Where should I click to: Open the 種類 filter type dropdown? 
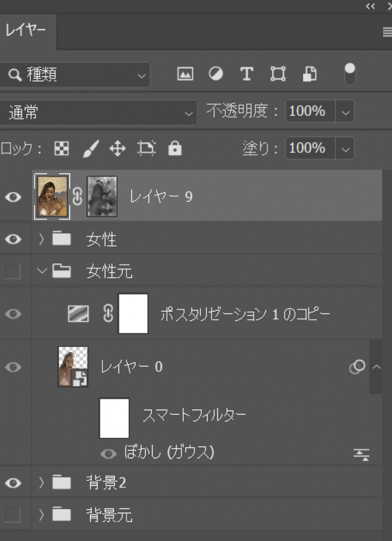pos(75,75)
